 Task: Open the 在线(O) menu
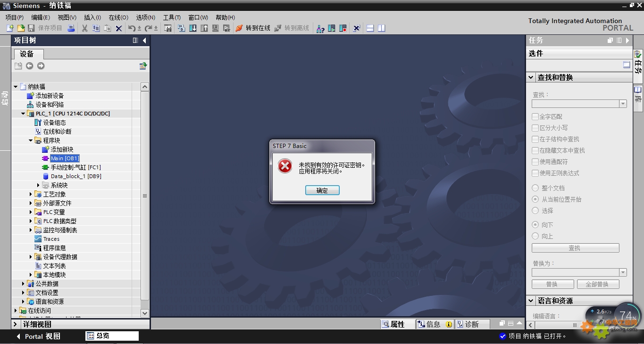point(118,17)
